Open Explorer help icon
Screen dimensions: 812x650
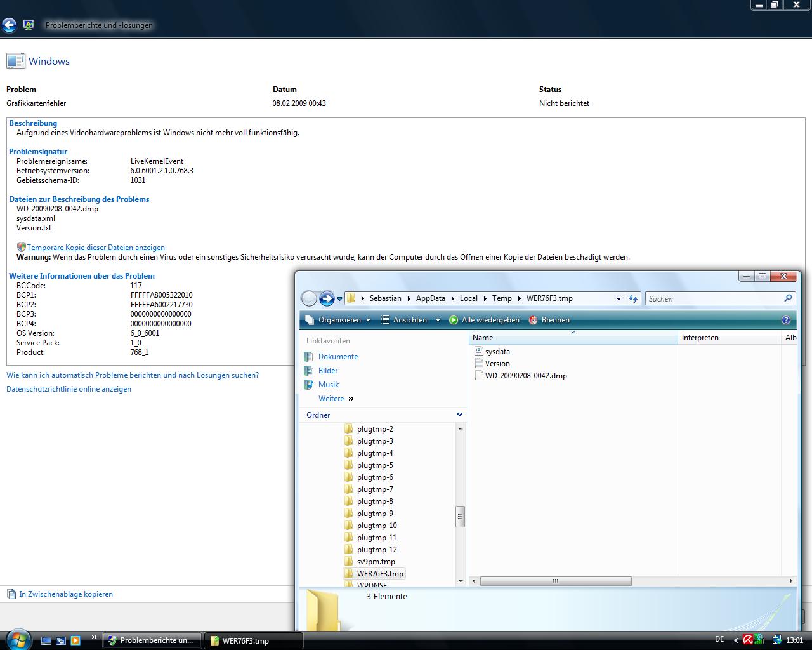(x=786, y=320)
